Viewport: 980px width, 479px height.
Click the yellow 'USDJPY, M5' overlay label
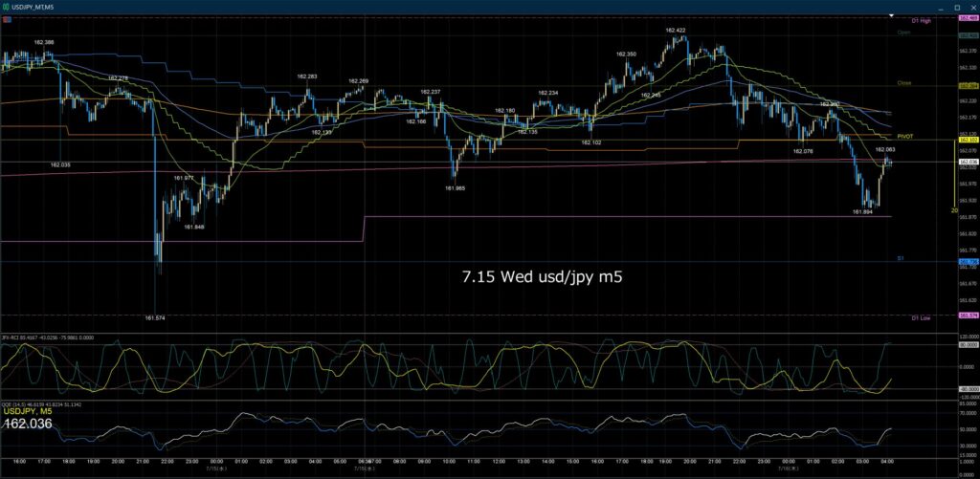(28, 411)
